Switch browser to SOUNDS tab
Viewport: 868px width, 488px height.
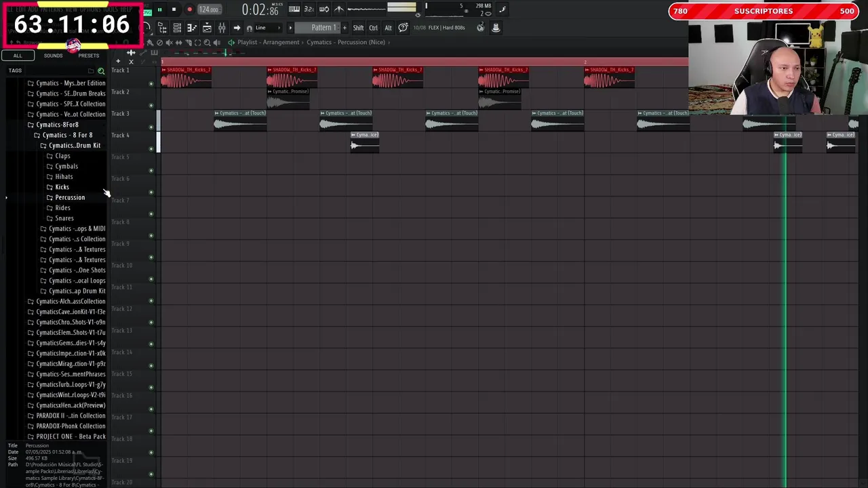[53, 56]
